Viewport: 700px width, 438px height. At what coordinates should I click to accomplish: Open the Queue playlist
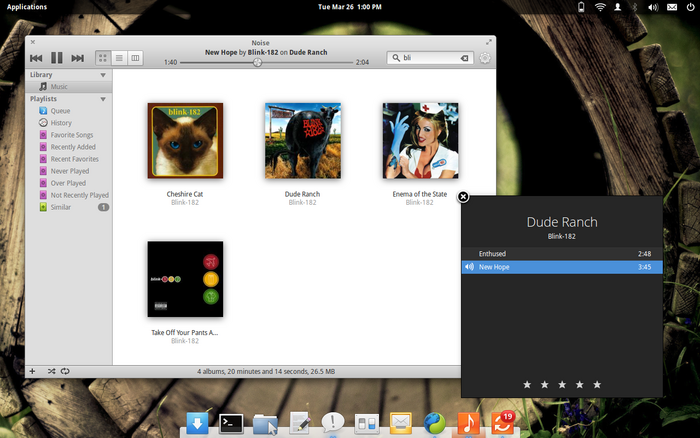pos(61,111)
